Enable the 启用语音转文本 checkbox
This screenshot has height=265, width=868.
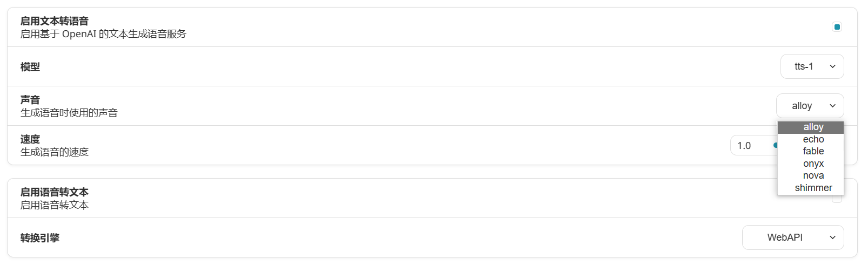pyautogui.click(x=837, y=199)
